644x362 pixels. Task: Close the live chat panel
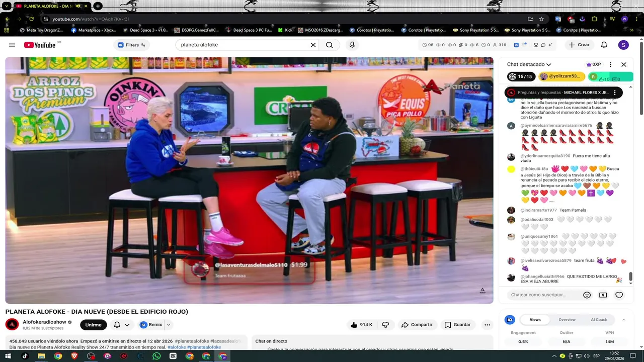coord(624,64)
